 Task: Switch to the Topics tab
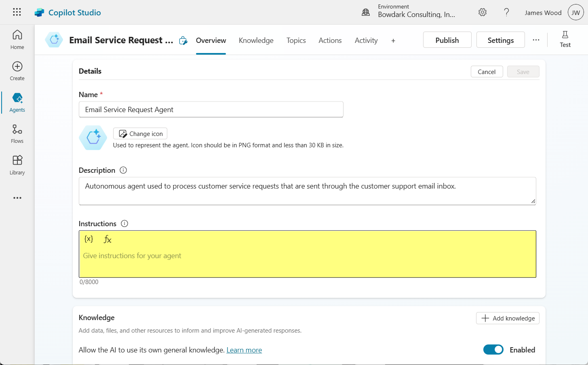[296, 40]
